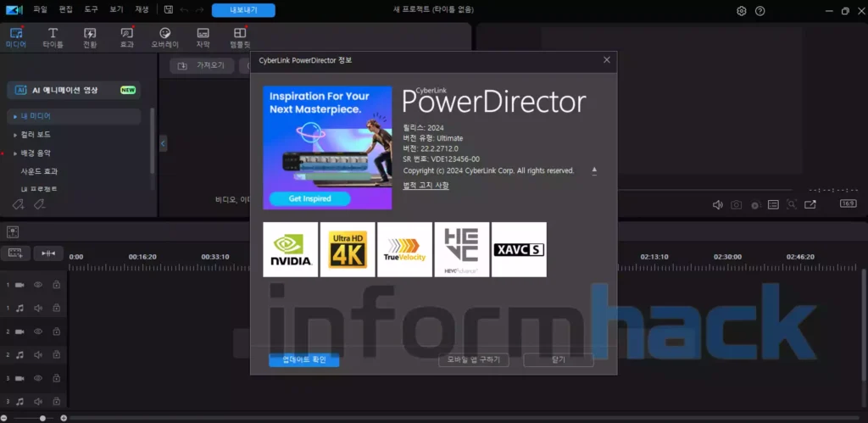This screenshot has height=423, width=868.
Task: Open AI 애니메이션 영상 feature
Action: pos(74,90)
